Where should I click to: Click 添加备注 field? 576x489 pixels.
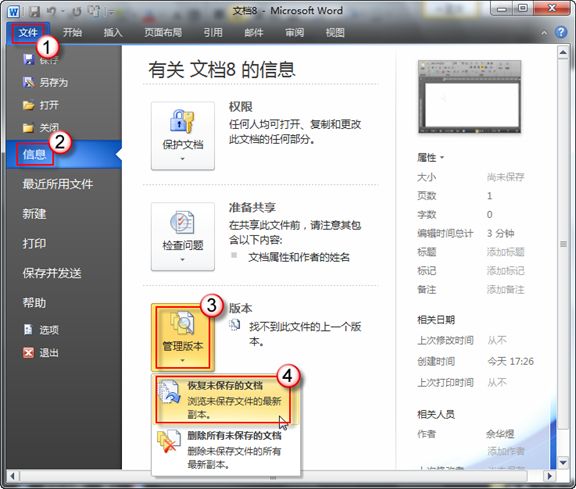point(505,290)
